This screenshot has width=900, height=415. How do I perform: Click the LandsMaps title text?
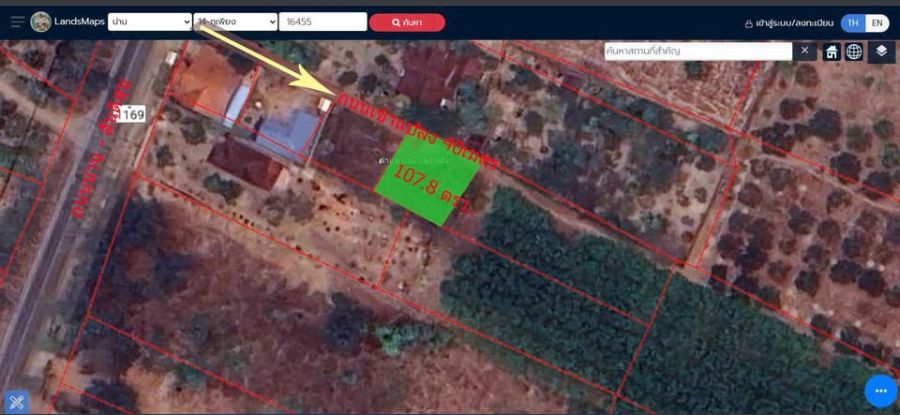(x=79, y=22)
